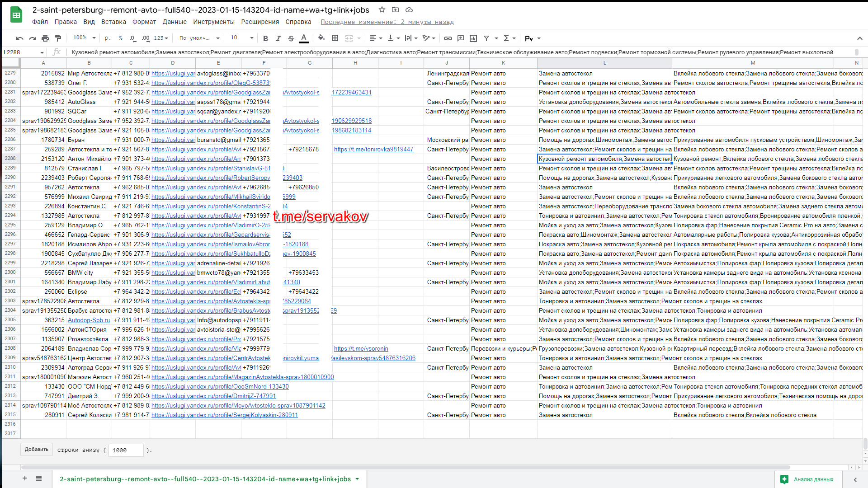Open Autodop-Spb.ru link
Screen dimensions: 868x488
point(89,320)
